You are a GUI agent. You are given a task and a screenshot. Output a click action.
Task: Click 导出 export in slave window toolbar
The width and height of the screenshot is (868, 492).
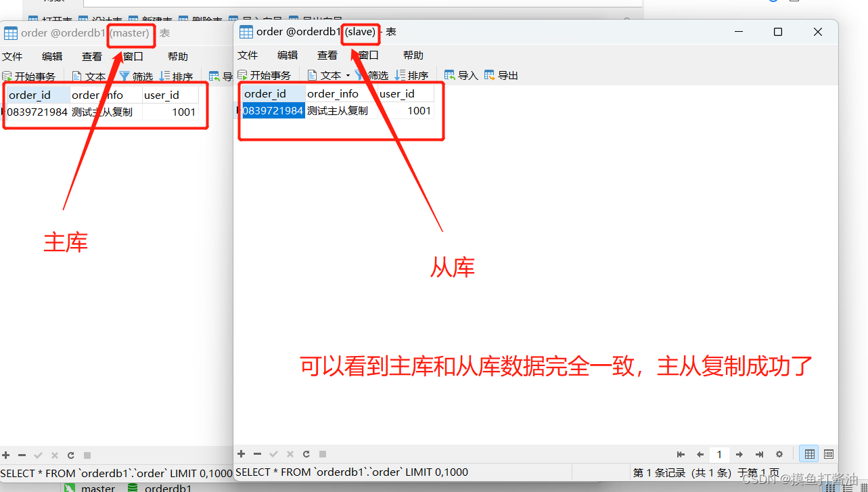pyautogui.click(x=501, y=75)
